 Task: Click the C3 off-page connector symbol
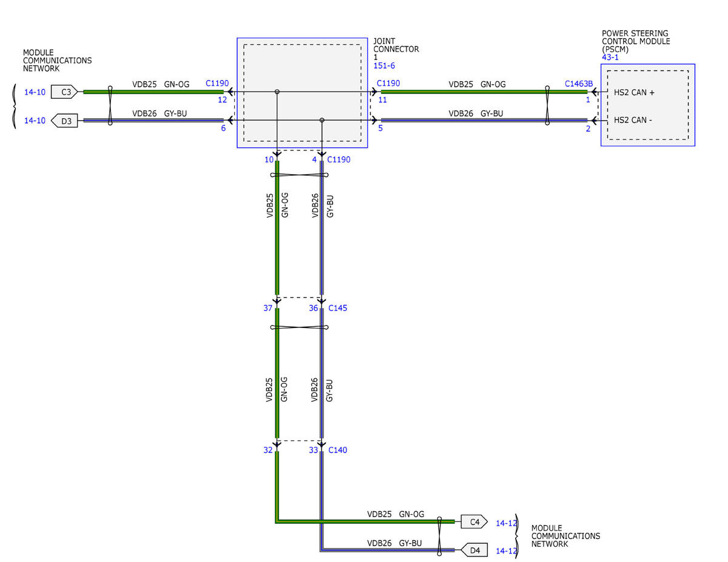click(64, 92)
